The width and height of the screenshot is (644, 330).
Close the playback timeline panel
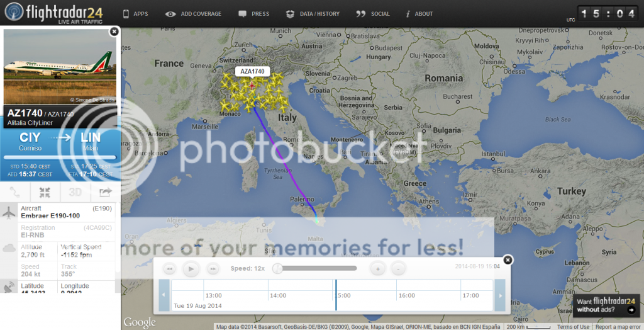tap(508, 260)
